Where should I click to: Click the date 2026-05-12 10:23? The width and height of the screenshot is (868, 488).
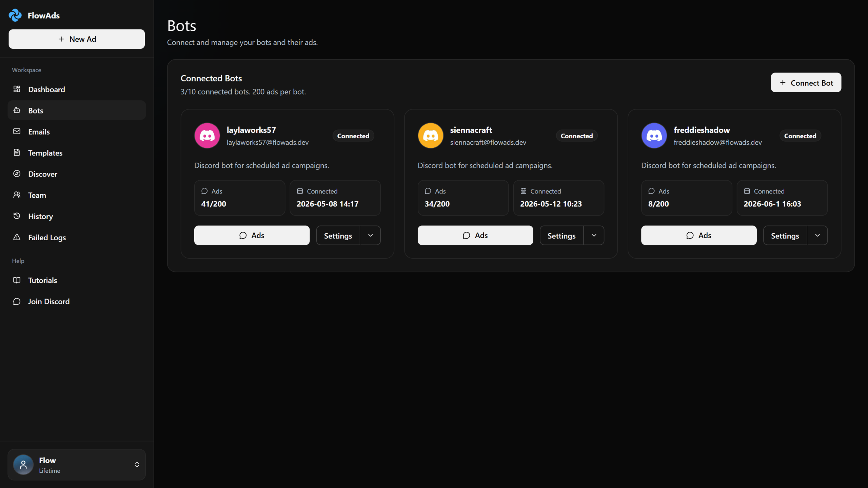click(x=551, y=204)
